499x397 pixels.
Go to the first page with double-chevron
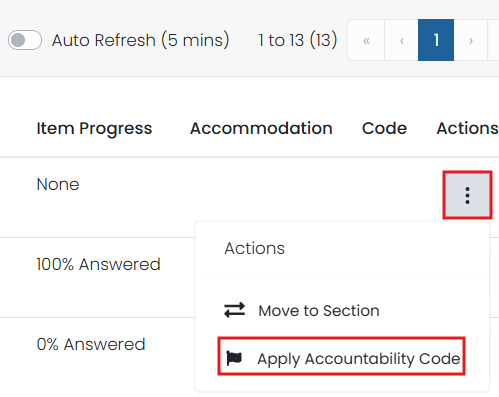coord(366,40)
